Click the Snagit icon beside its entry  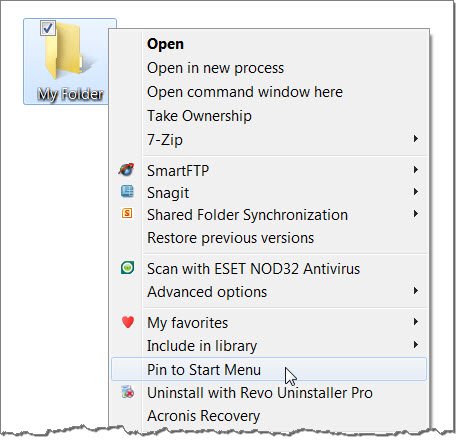coord(127,192)
